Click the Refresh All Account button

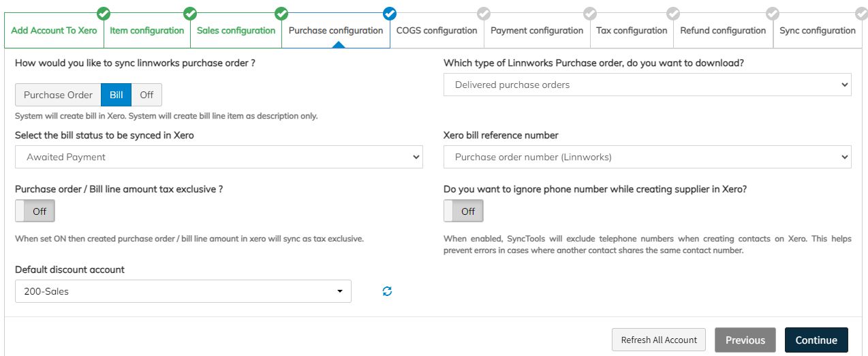(659, 340)
